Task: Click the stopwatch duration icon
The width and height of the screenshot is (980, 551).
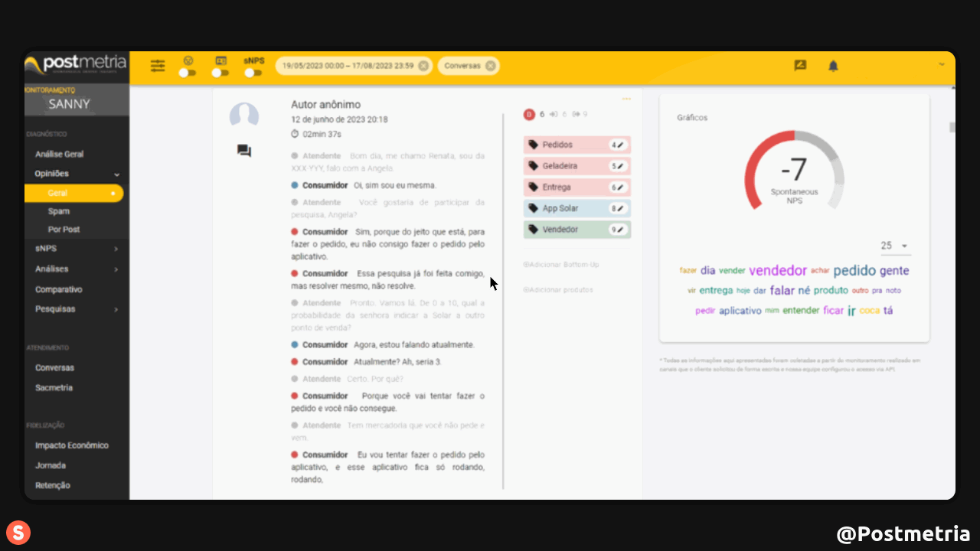Action: click(295, 134)
